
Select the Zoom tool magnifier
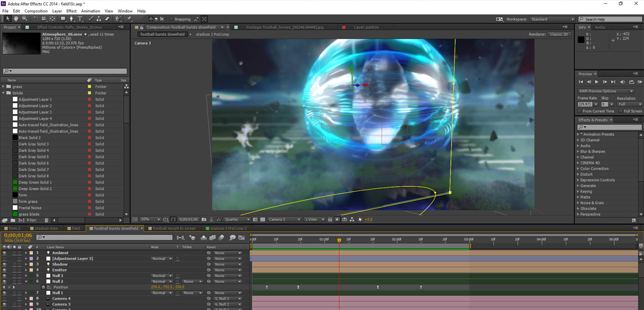click(24, 19)
